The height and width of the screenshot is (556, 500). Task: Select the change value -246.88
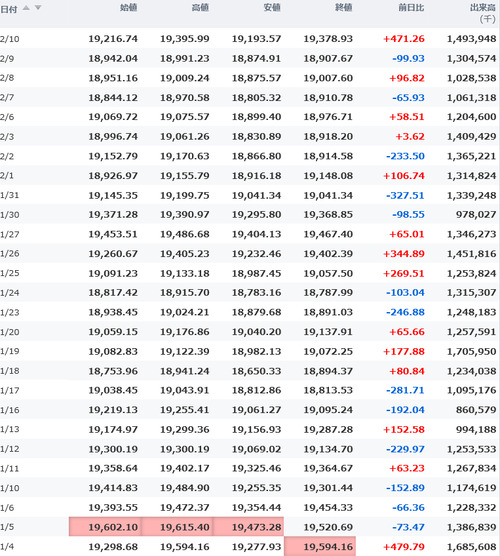click(x=405, y=312)
